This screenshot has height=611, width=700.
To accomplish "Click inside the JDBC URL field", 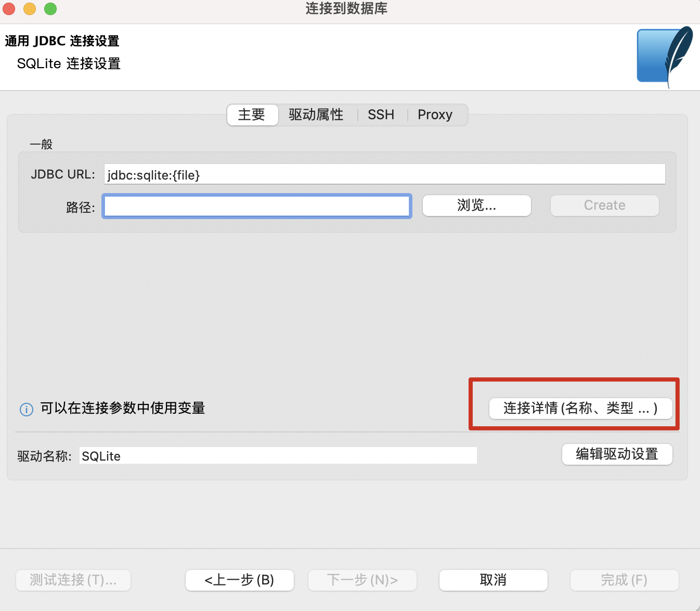I will click(384, 174).
